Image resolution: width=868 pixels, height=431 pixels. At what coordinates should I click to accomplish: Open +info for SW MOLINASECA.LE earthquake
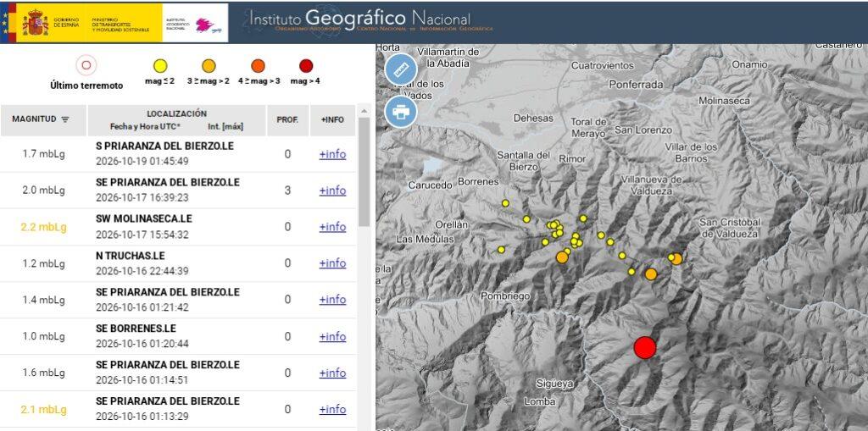pos(332,227)
